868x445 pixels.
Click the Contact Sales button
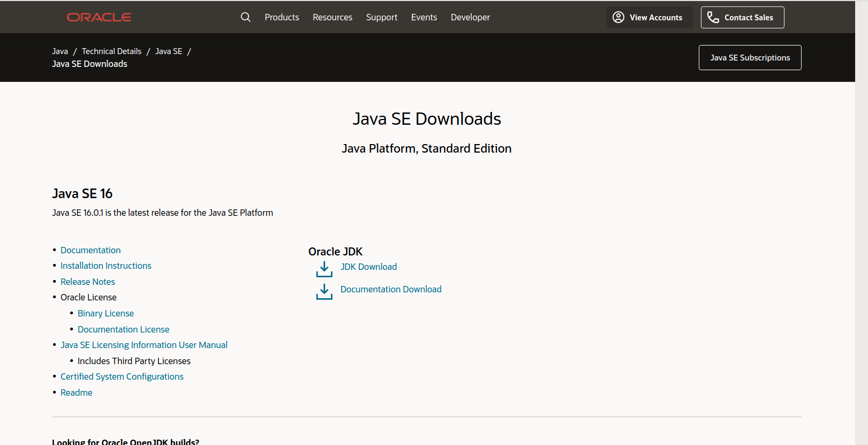tap(743, 17)
